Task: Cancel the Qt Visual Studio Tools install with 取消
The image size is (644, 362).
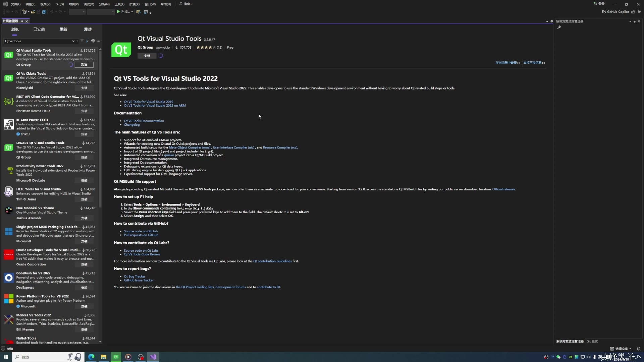Action: coord(84,65)
